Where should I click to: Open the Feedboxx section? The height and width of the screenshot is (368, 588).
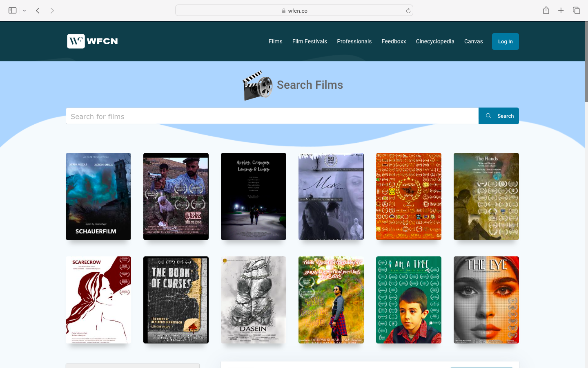[394, 41]
